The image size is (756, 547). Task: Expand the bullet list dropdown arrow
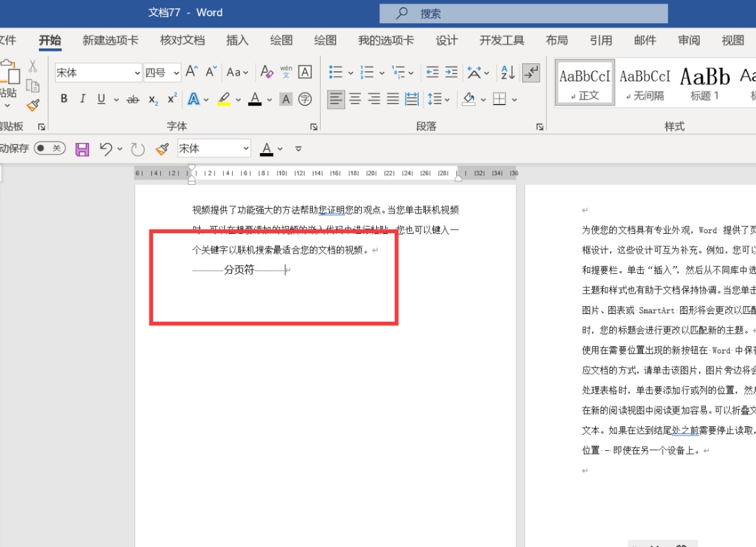click(351, 73)
